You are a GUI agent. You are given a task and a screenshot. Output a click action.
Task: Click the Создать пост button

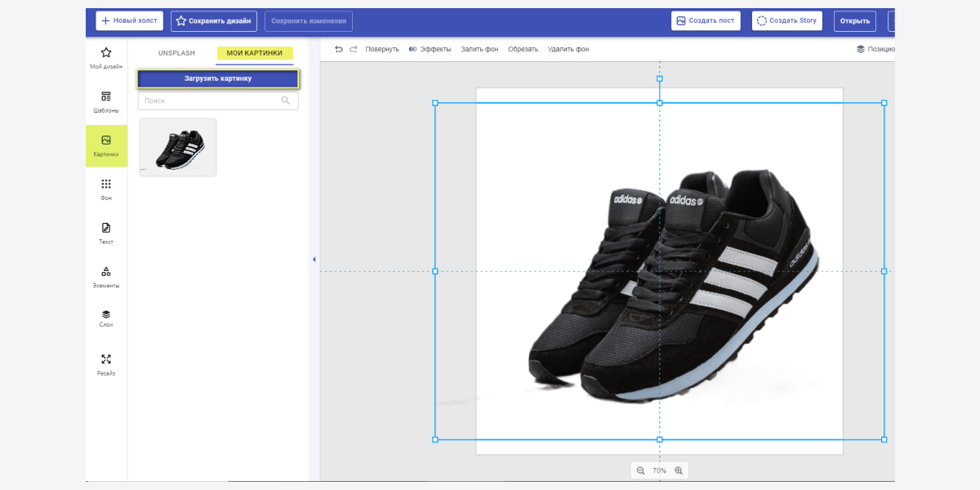(x=705, y=20)
